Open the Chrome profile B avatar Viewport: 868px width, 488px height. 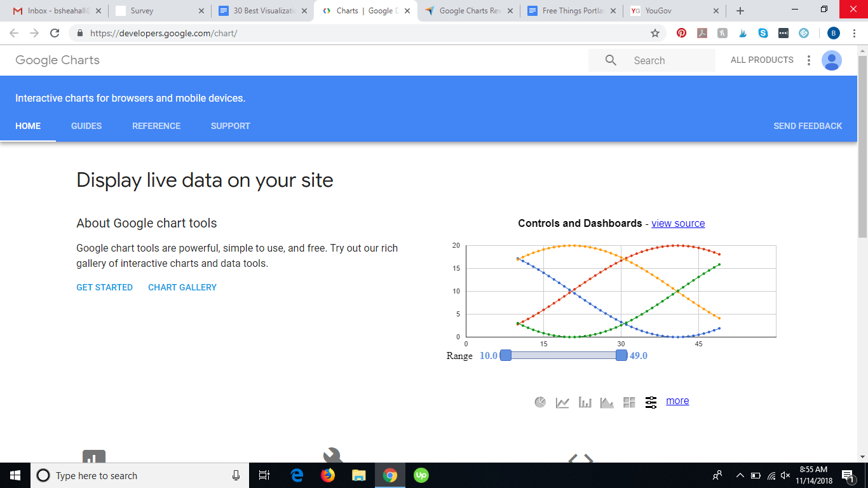point(834,33)
